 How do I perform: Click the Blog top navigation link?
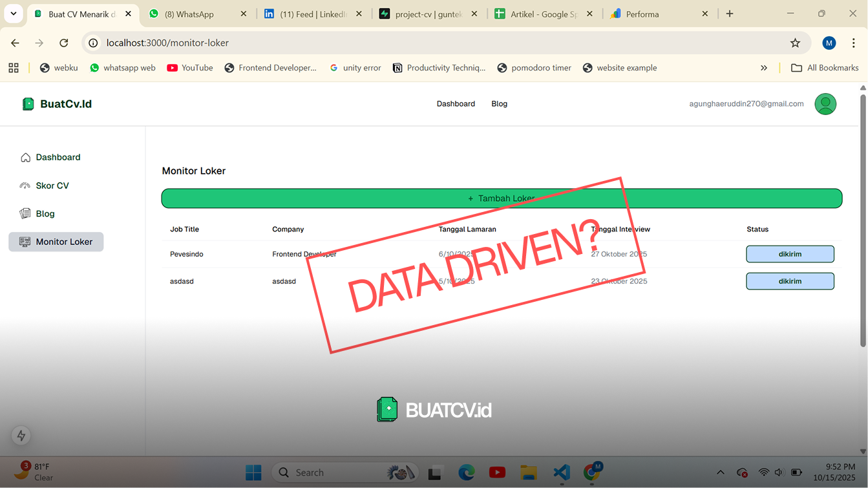point(499,104)
